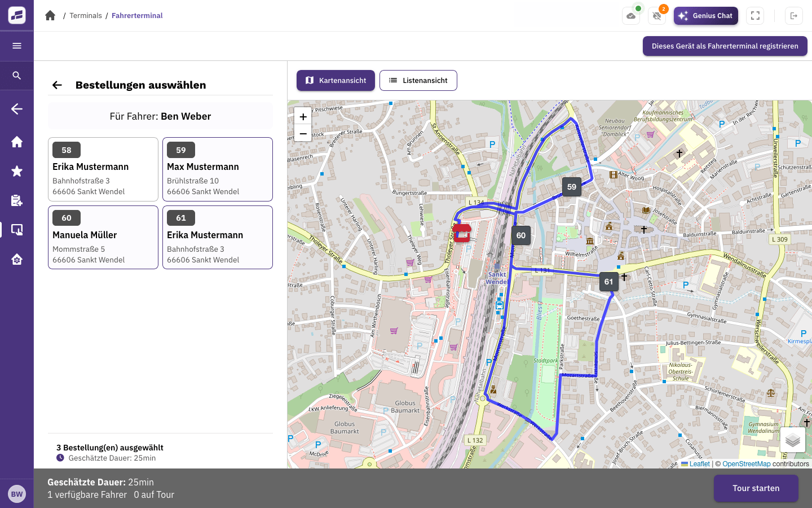Open the sidebar search
The image size is (812, 508).
(x=17, y=76)
